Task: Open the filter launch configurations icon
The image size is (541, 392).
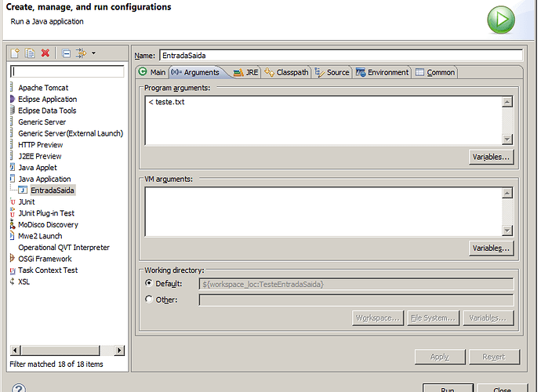Action: click(81, 53)
